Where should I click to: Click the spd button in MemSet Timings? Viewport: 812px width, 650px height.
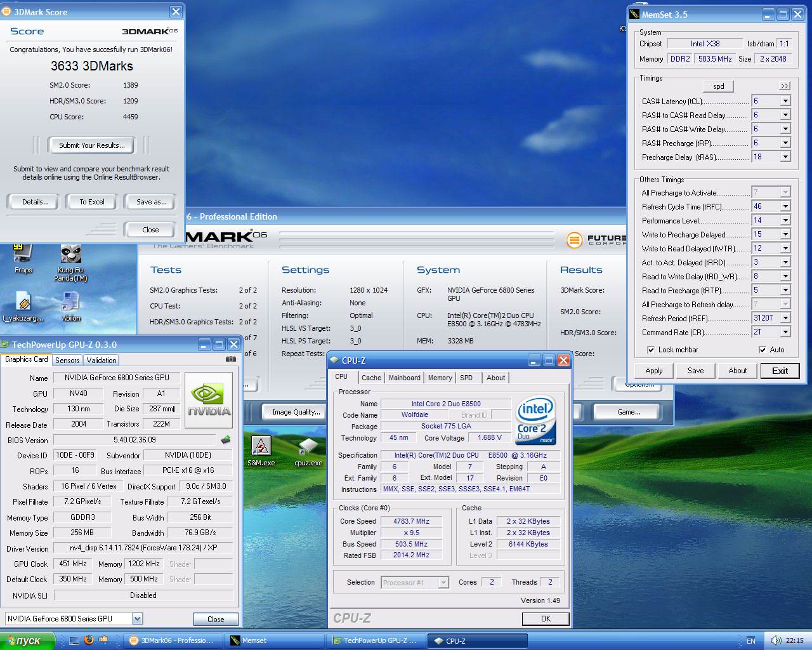[718, 86]
